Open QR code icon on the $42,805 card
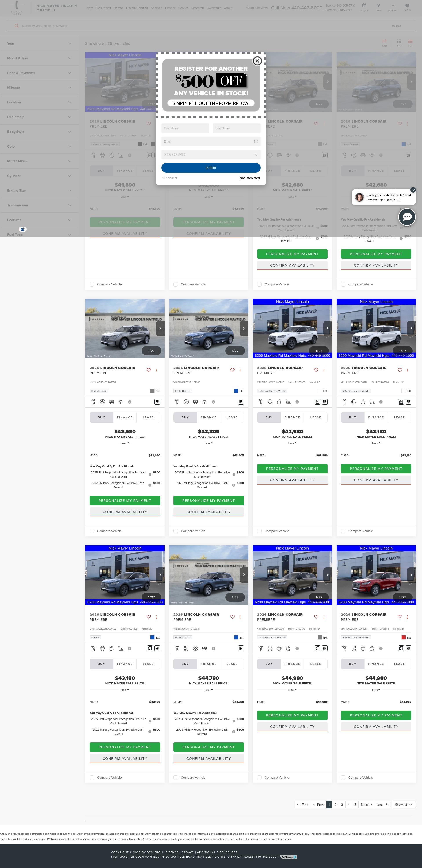The height and width of the screenshot is (868, 422). coord(241,402)
